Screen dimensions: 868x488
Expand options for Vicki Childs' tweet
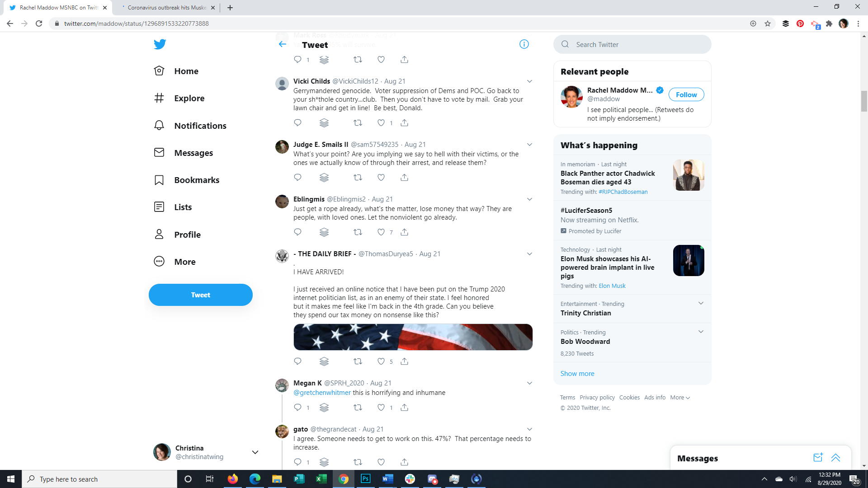coord(529,81)
